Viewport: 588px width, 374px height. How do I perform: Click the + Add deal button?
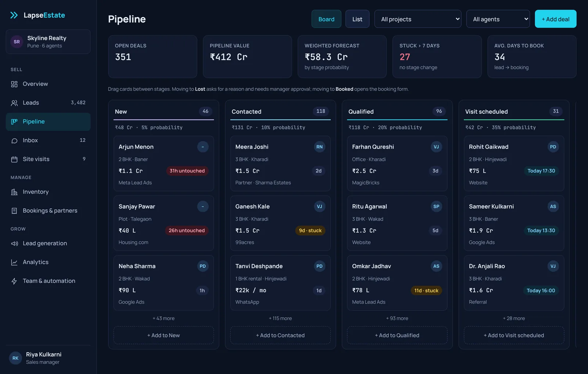(x=556, y=19)
